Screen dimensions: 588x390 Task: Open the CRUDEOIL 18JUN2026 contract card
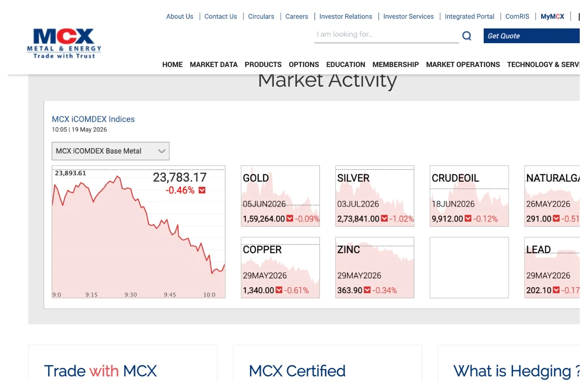pos(469,196)
